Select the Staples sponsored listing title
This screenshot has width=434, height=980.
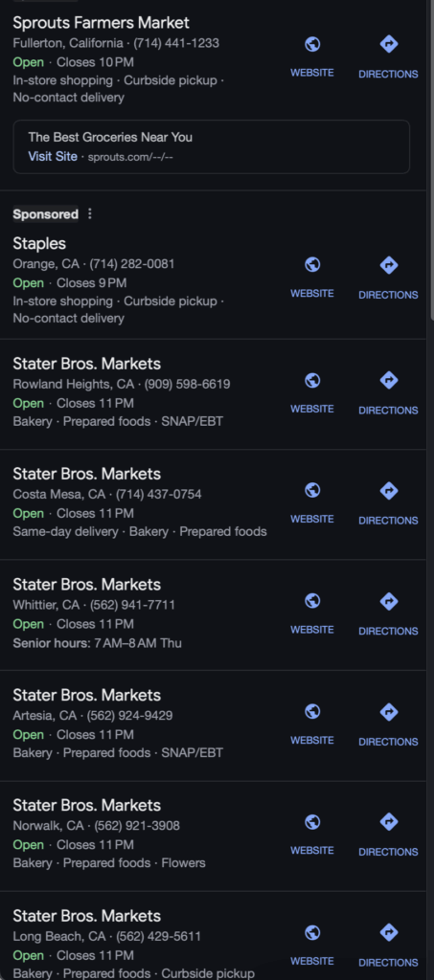[x=39, y=243]
